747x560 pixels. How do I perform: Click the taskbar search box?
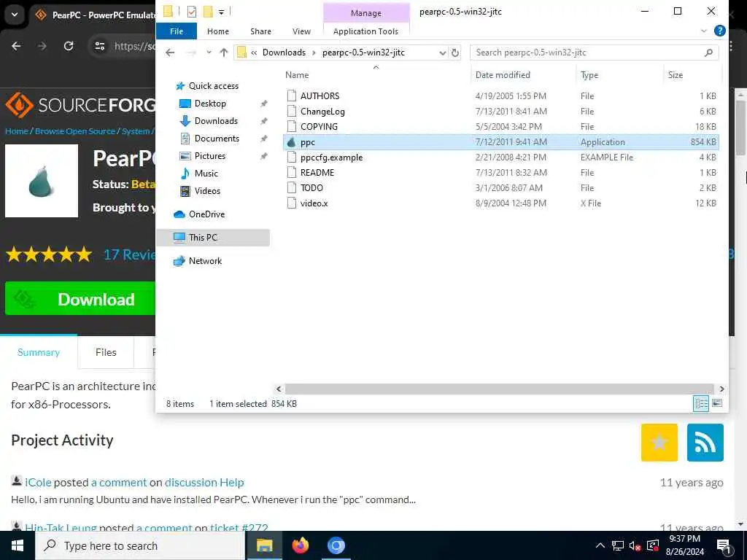141,545
